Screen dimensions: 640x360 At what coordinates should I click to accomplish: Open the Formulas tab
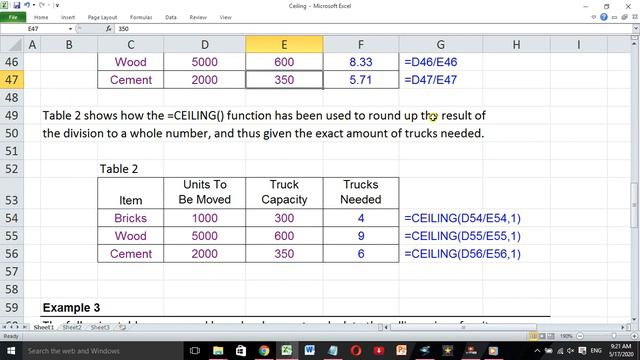(141, 17)
